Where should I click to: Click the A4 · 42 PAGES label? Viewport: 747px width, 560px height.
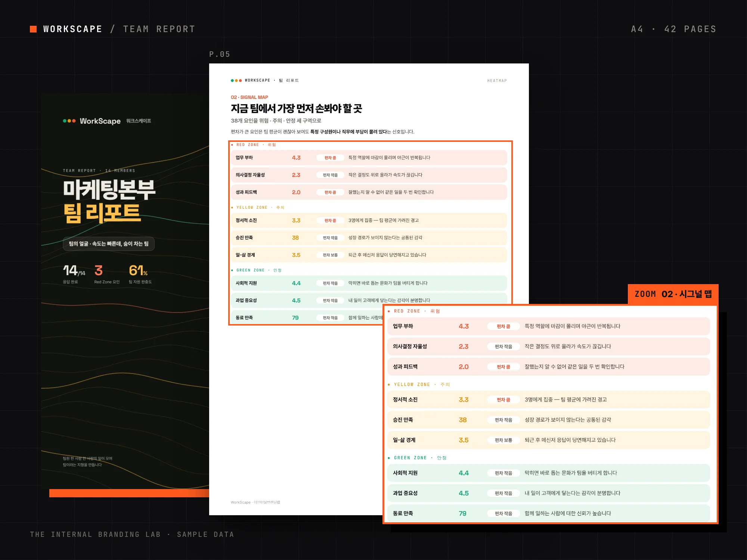tap(674, 29)
